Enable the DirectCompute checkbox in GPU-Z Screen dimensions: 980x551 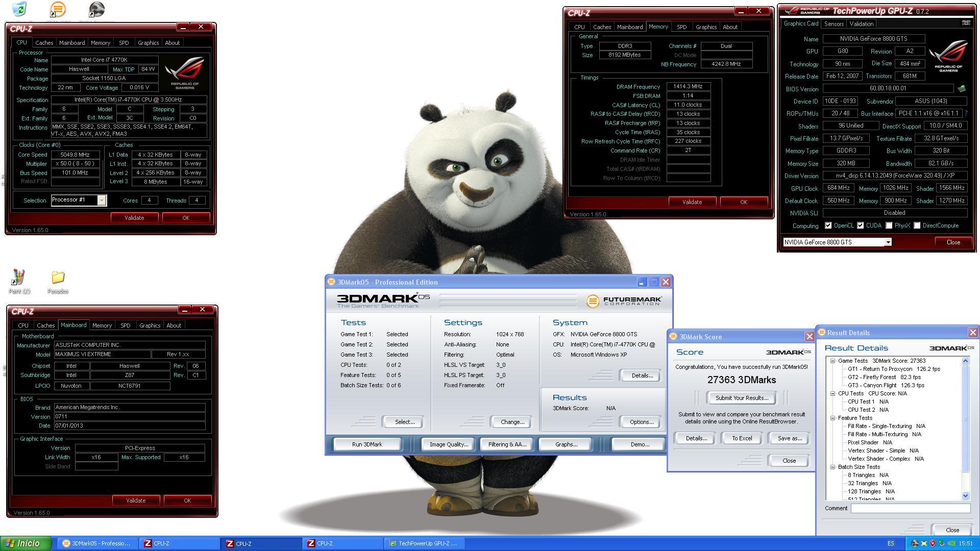(917, 226)
